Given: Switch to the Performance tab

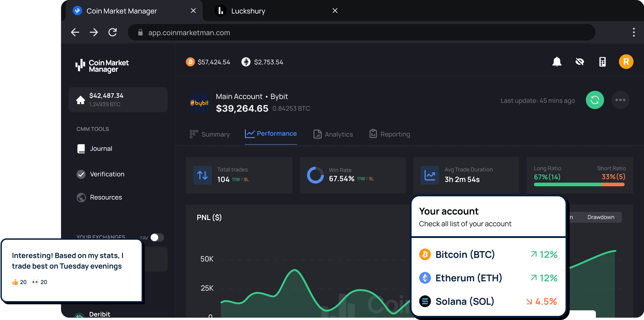Looking at the screenshot, I should (271, 134).
